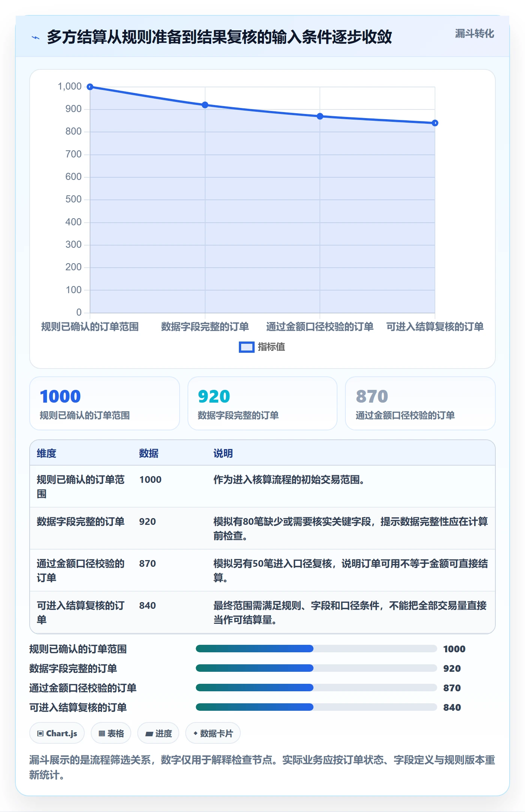Select table cell value 1000
525x812 pixels.
[150, 480]
